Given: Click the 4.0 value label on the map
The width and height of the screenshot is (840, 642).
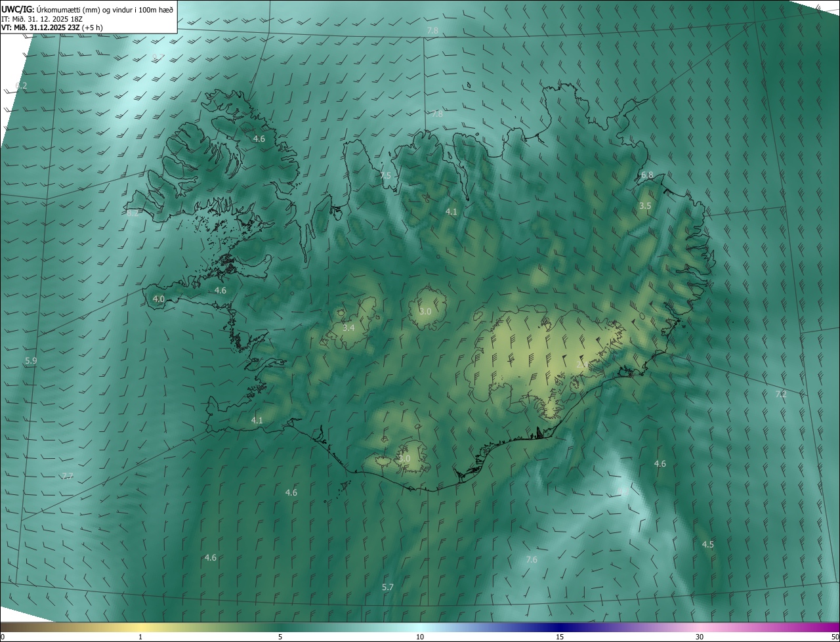Looking at the screenshot, I should click(x=158, y=299).
